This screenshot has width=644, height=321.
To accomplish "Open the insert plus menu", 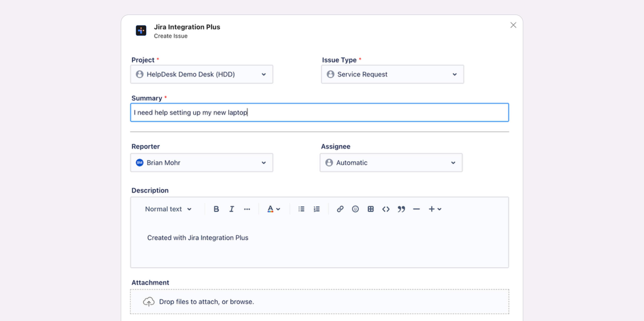I will tap(435, 209).
